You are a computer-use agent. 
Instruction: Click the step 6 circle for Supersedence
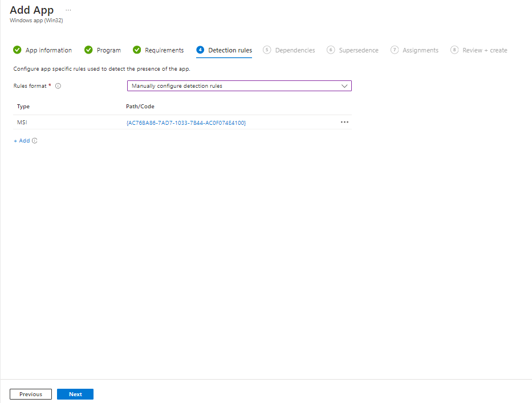click(x=331, y=50)
